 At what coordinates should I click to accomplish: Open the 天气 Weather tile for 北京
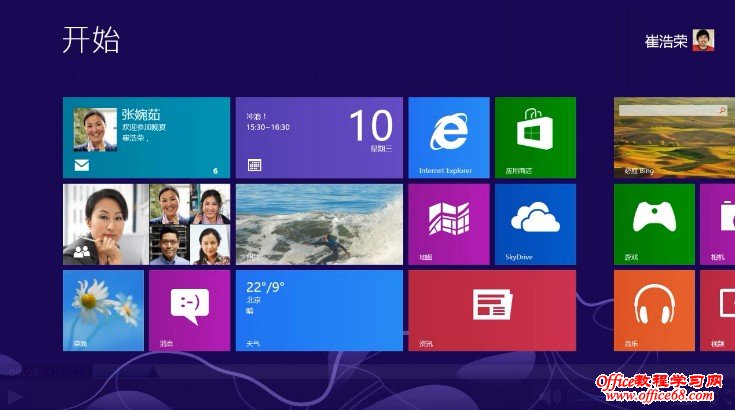319,310
